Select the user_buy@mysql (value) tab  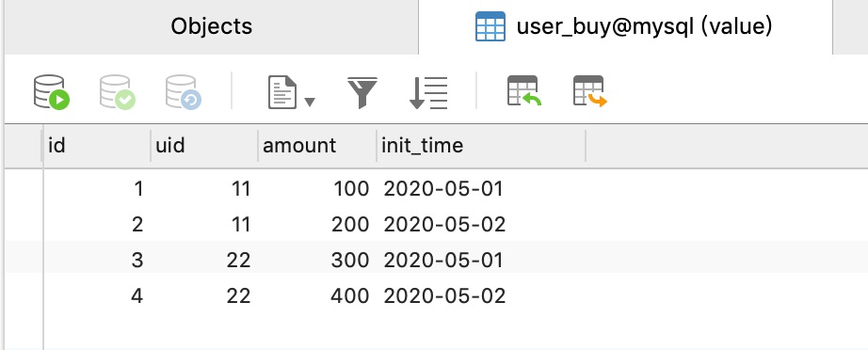tap(625, 26)
